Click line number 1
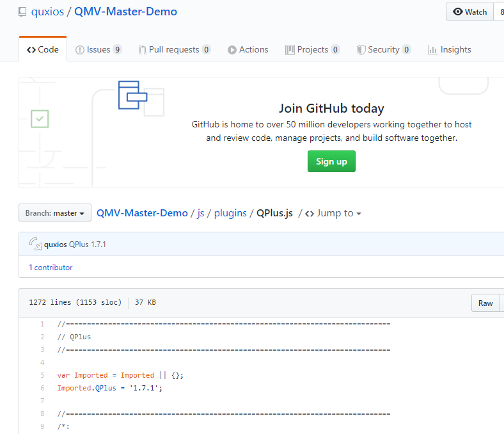The height and width of the screenshot is (434, 504). tap(42, 324)
